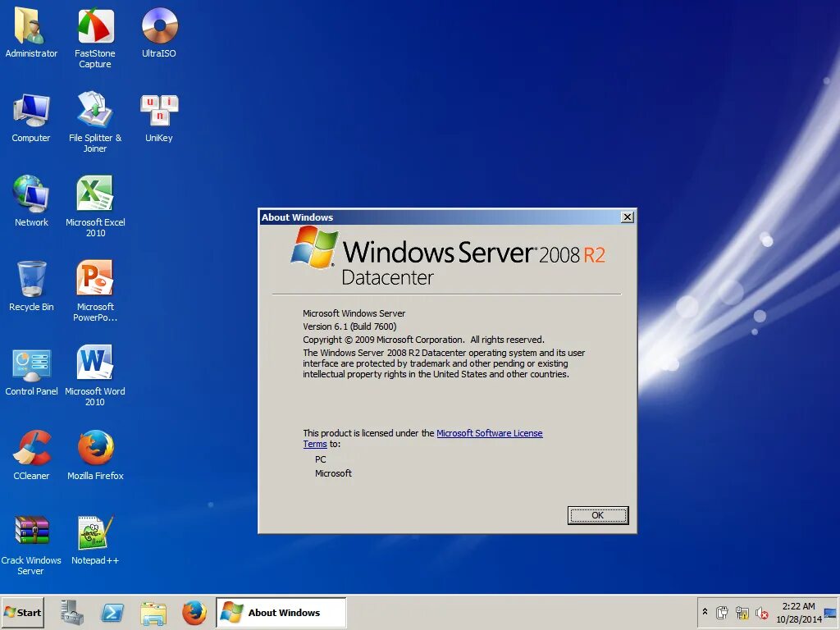Open Server Manager from the taskbar

point(72,612)
